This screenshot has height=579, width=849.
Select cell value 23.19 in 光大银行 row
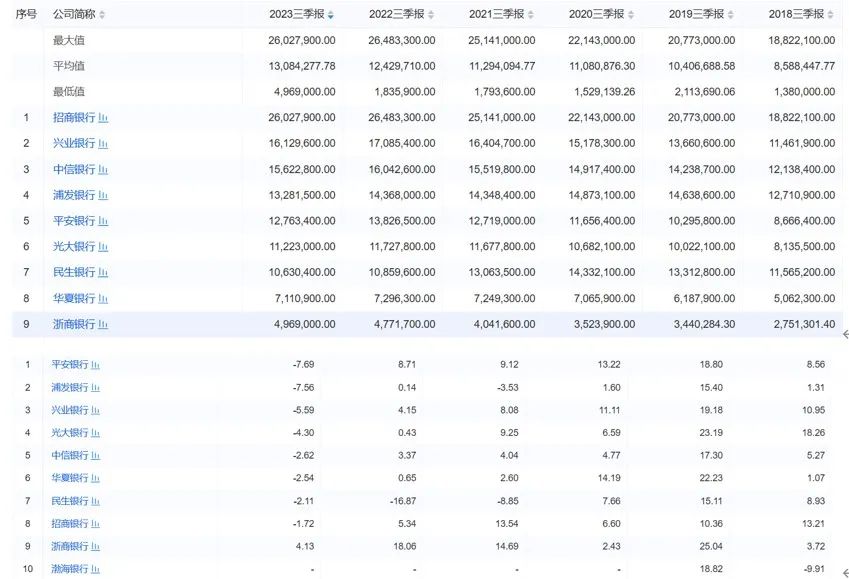(711, 433)
